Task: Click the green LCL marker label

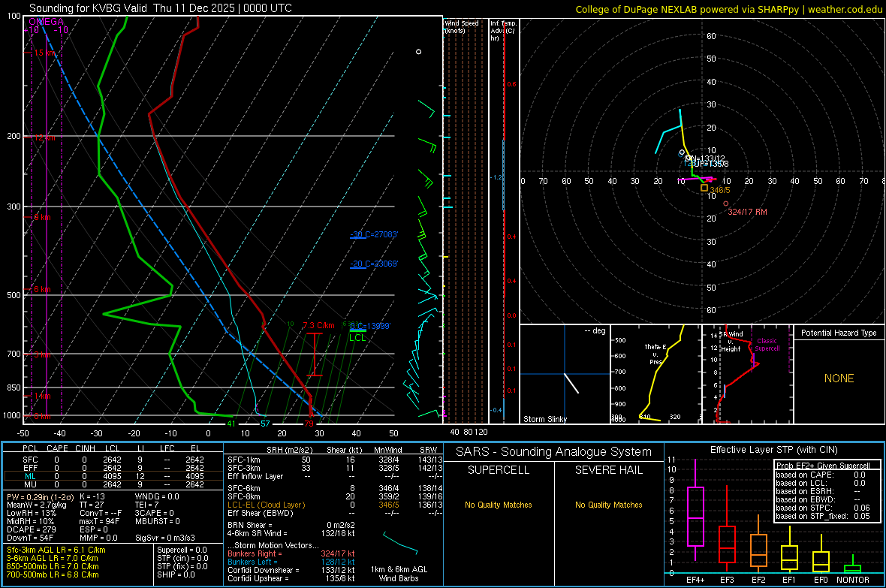Action: (x=357, y=337)
